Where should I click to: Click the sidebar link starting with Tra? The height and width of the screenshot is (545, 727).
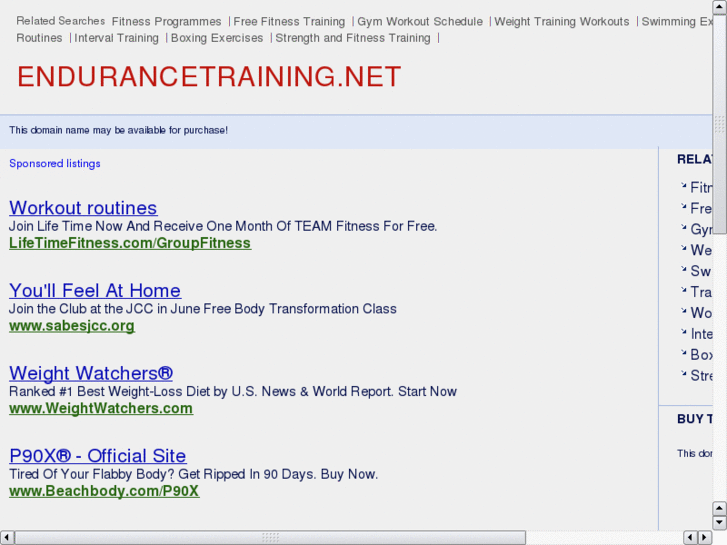tap(701, 292)
